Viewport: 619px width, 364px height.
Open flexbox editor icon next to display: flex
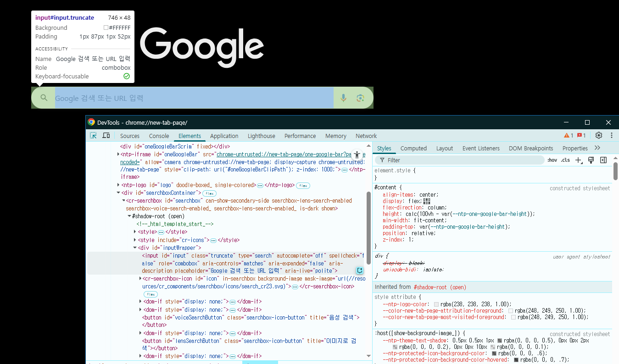coord(427,201)
